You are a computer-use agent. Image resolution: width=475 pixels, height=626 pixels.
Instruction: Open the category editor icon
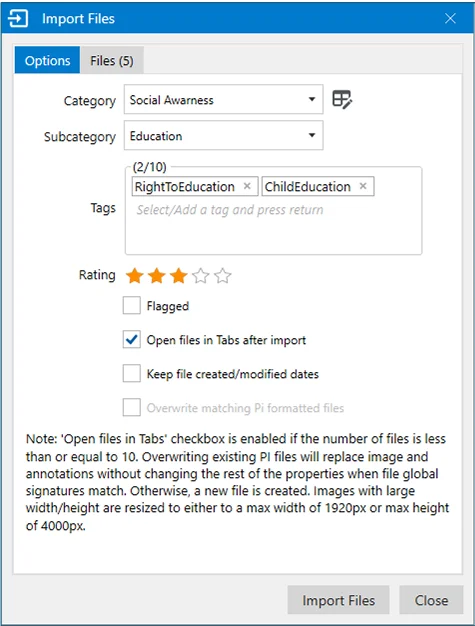[x=342, y=99]
